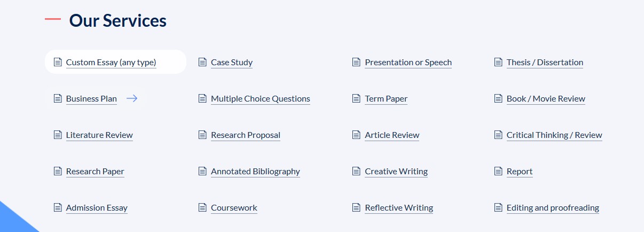Click the page icon next to Creative Writing

pyautogui.click(x=356, y=171)
